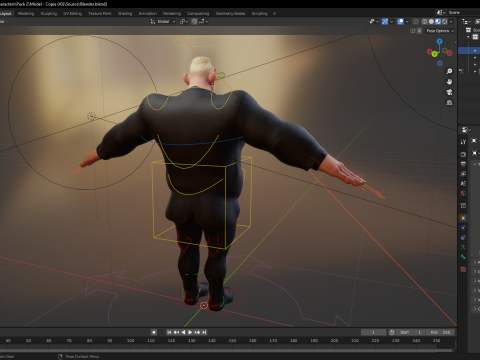Select wireframe viewport shading
Viewport: 480px width, 360px height.
point(425,21)
